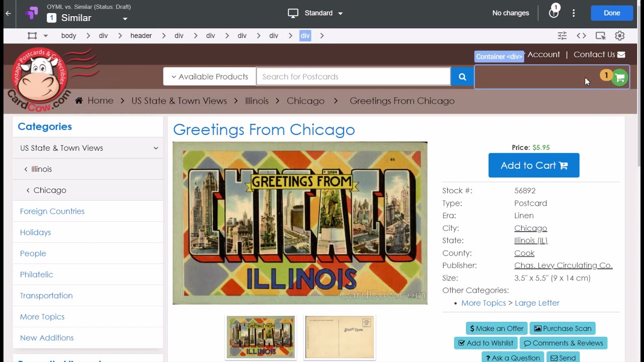
Task: Click the Send button
Action: pos(563,357)
